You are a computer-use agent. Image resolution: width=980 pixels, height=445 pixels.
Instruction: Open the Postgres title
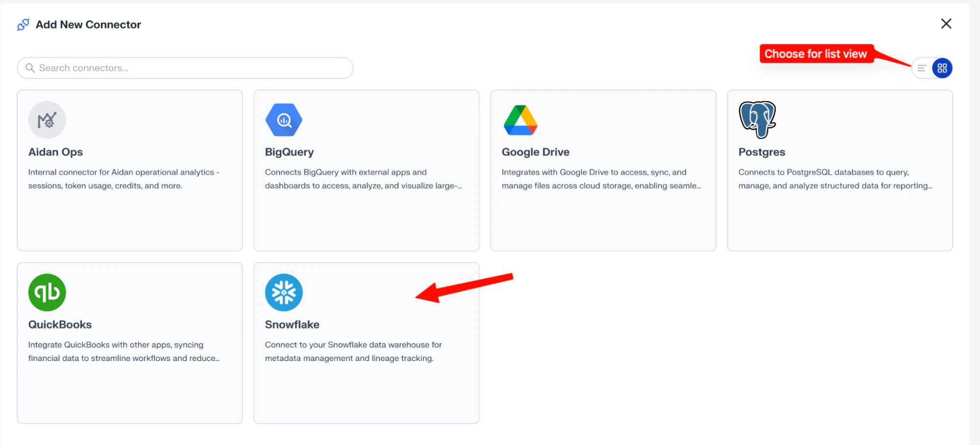pyautogui.click(x=762, y=152)
